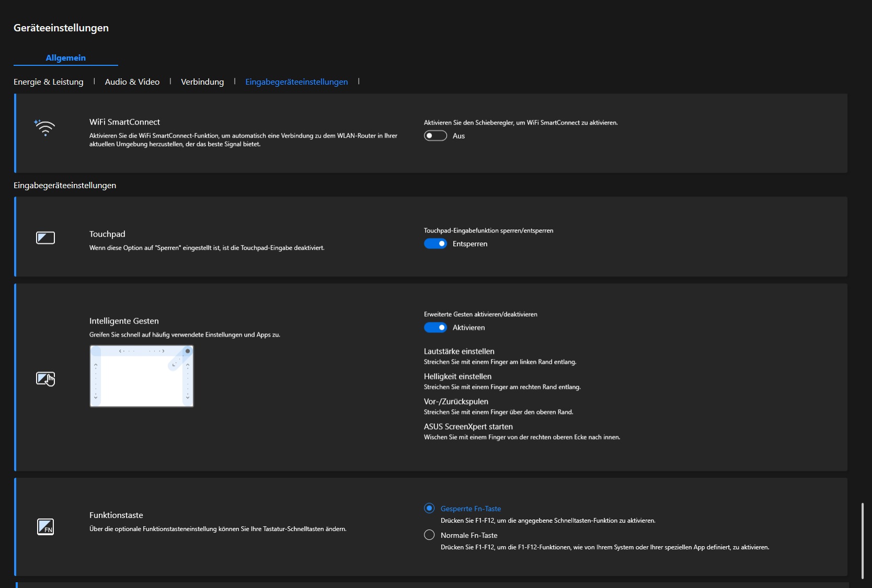Click the Funktionstaste FN icon
The height and width of the screenshot is (588, 872).
tap(45, 526)
